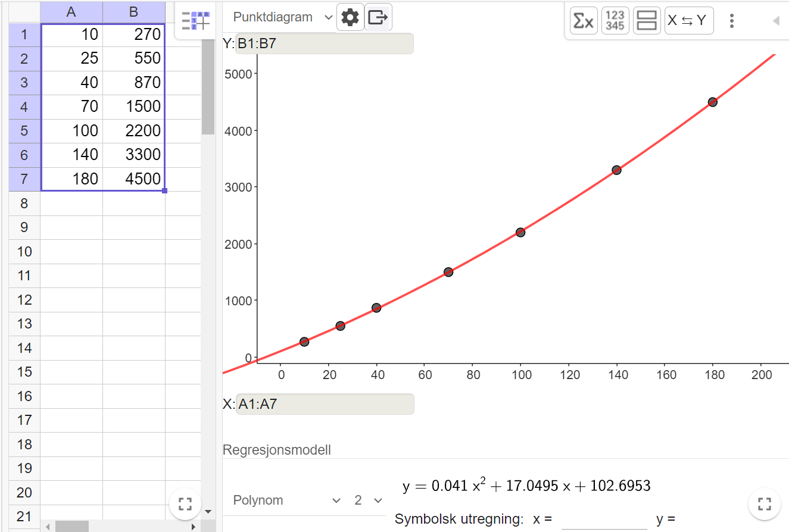Click fullscreen icon in the spreadsheet panel
This screenshot has width=789, height=532.
(185, 505)
